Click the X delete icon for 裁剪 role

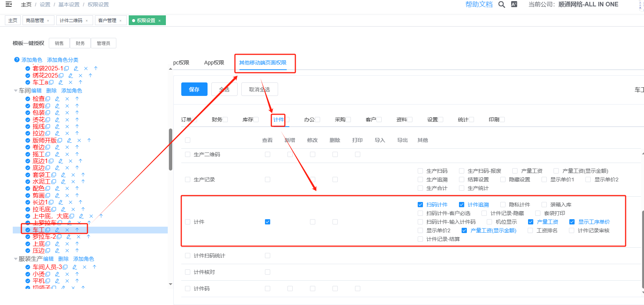[67, 106]
